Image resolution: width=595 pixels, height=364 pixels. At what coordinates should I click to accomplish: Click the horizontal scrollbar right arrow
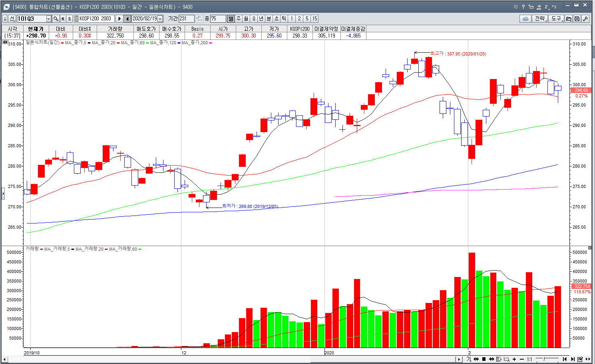459,359
